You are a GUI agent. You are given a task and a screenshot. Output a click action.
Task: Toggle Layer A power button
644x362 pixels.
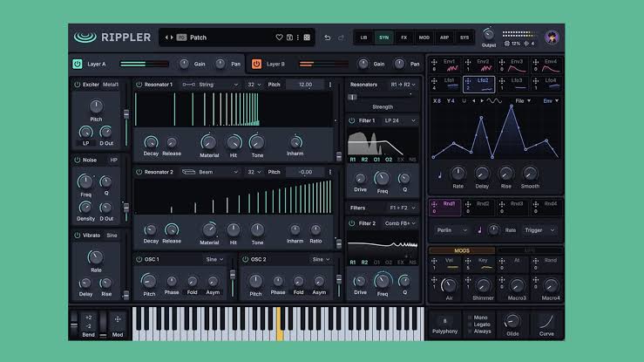(x=78, y=64)
